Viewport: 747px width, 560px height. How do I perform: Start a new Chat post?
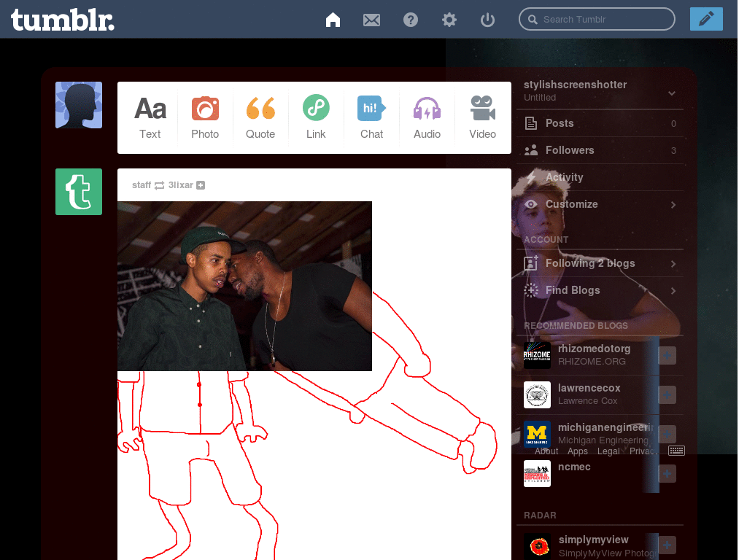(x=371, y=117)
